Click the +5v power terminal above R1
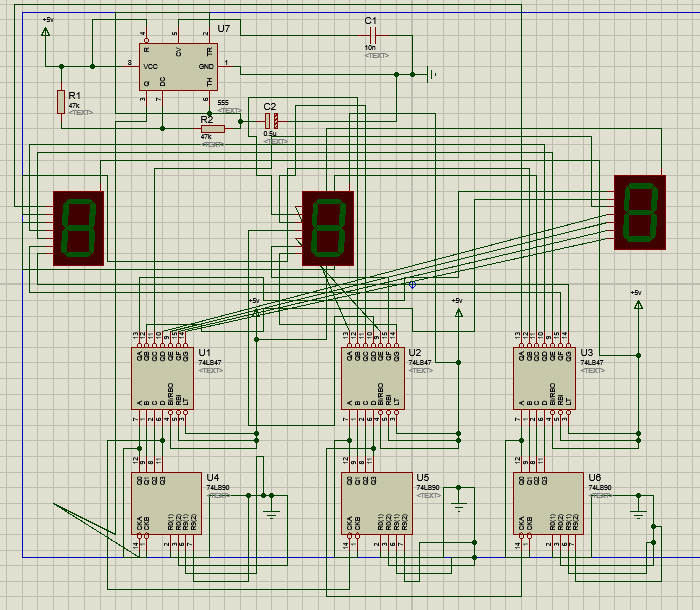 point(44,30)
